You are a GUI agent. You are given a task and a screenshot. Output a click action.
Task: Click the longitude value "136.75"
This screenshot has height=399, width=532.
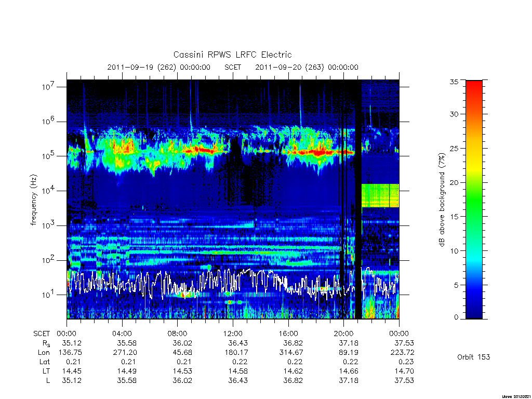pyautogui.click(x=70, y=353)
